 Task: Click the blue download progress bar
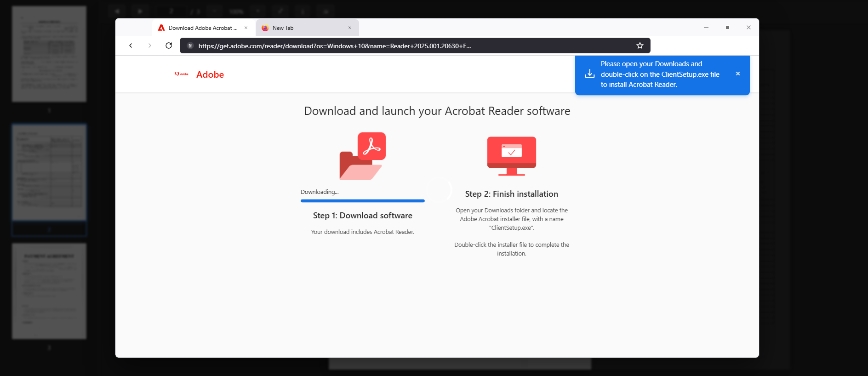click(x=363, y=201)
